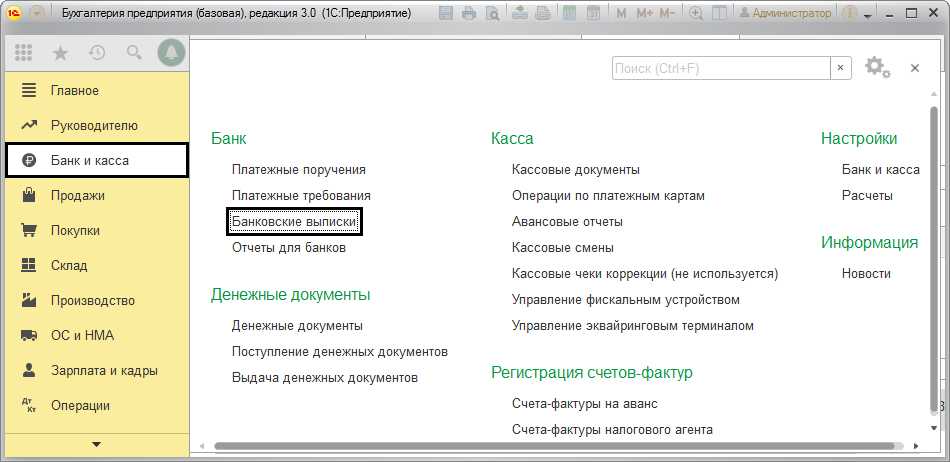Click in the Поиск (Ctrl+F) field
Image resolution: width=950 pixels, height=462 pixels.
tap(720, 68)
